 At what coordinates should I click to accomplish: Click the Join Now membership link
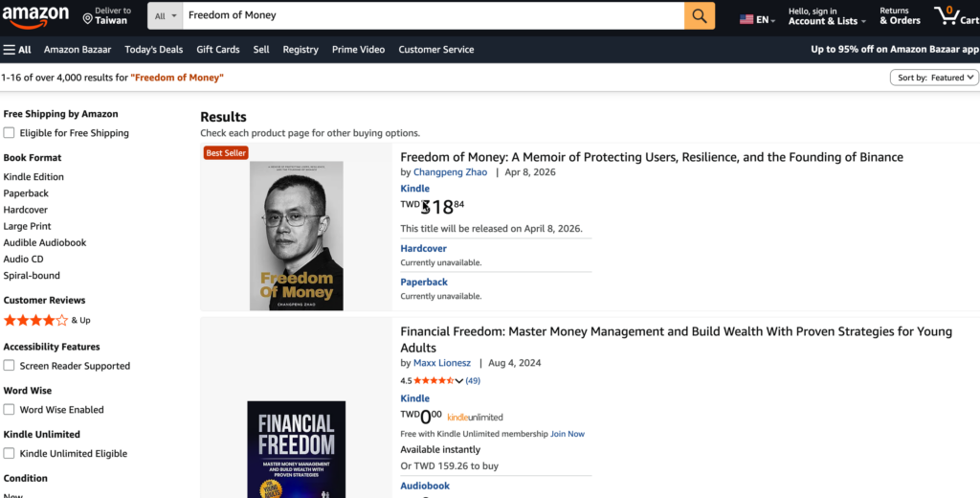[x=568, y=434]
